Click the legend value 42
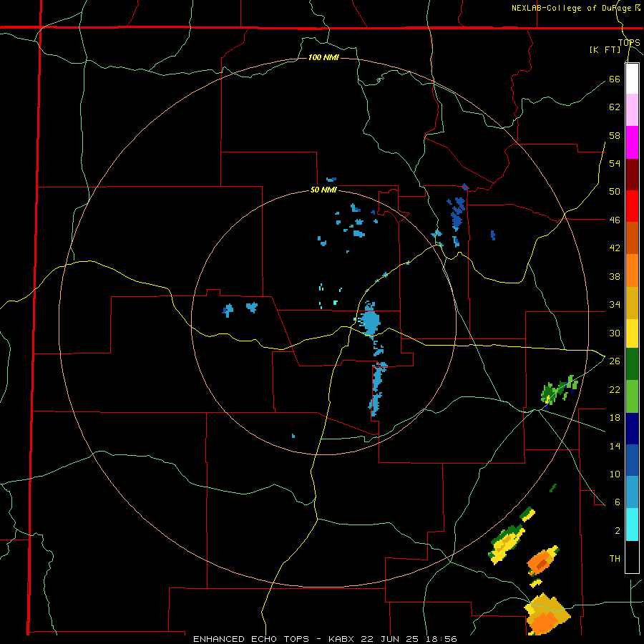Viewport: 644px width, 644px height. tap(615, 248)
